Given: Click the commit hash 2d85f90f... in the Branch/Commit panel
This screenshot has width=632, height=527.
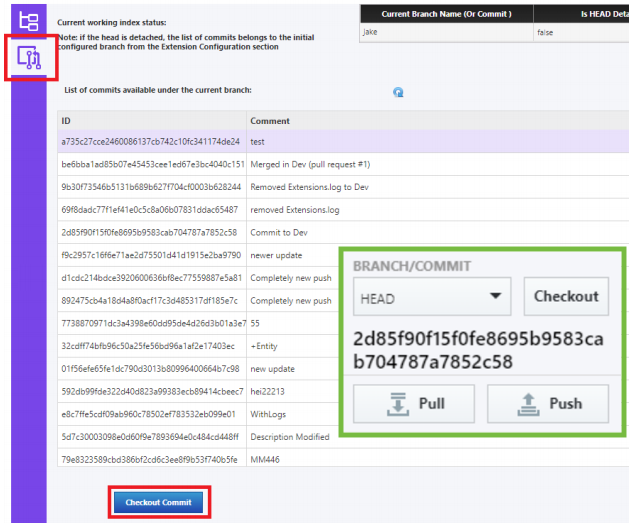Looking at the screenshot, I should pyautogui.click(x=478, y=350).
